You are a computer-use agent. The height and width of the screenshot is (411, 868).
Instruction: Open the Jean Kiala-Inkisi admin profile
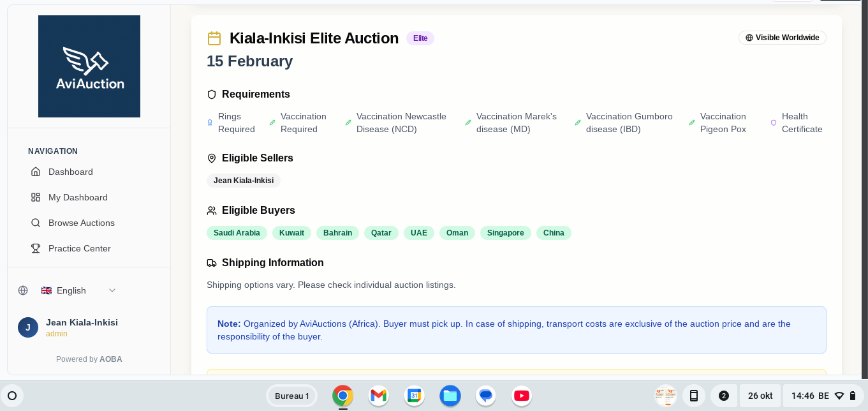(82, 327)
